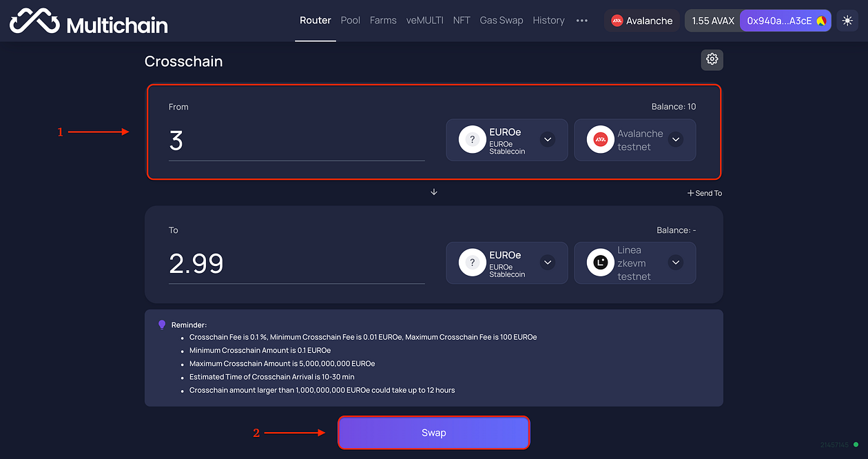The width and height of the screenshot is (868, 459).
Task: Click the Linea zkevm testnet chain logo
Action: click(600, 263)
